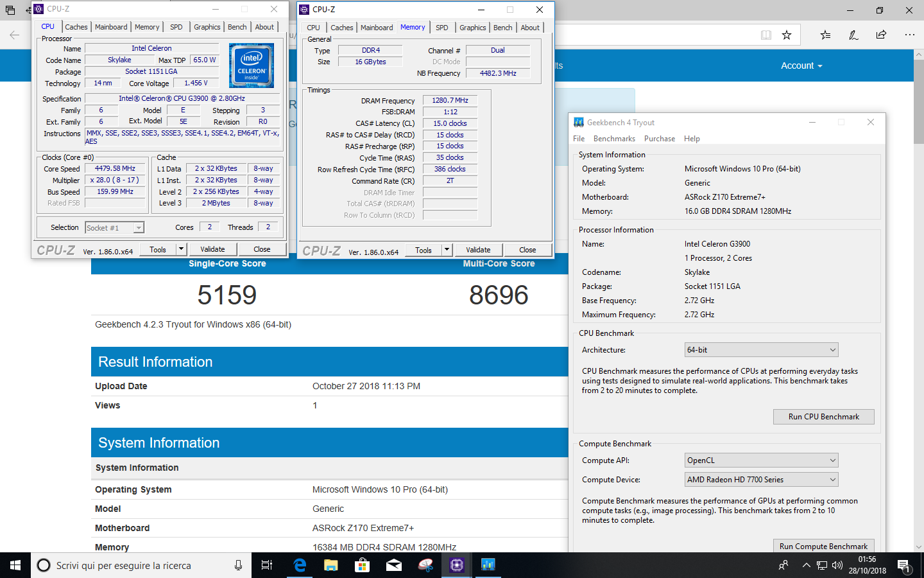Open the About tab in left CPU-Z window

264,27
